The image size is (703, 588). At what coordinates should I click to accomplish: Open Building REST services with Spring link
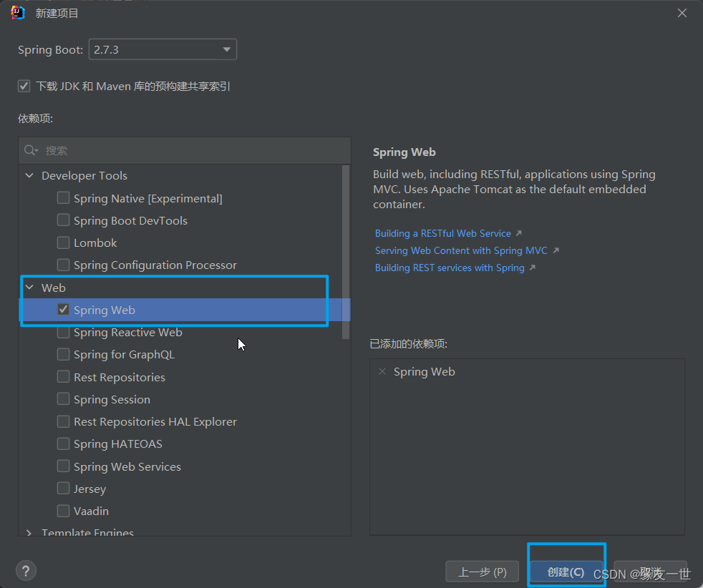[450, 268]
